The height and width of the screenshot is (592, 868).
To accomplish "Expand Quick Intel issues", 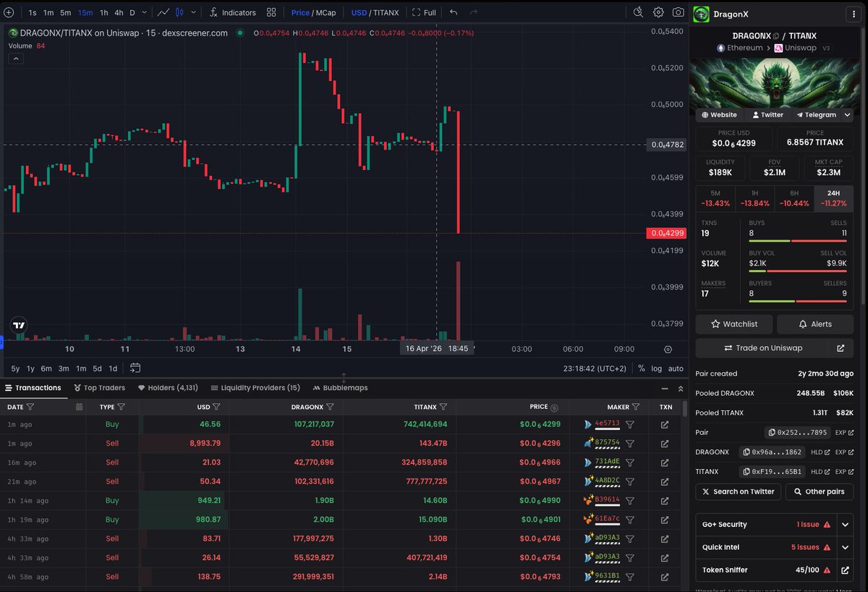I will pyautogui.click(x=845, y=547).
